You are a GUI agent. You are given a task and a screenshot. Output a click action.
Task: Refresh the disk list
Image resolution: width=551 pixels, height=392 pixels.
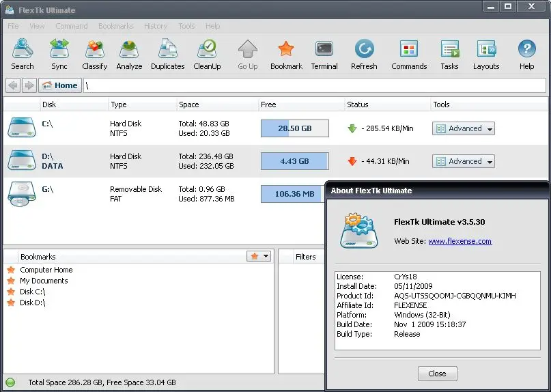click(x=364, y=55)
